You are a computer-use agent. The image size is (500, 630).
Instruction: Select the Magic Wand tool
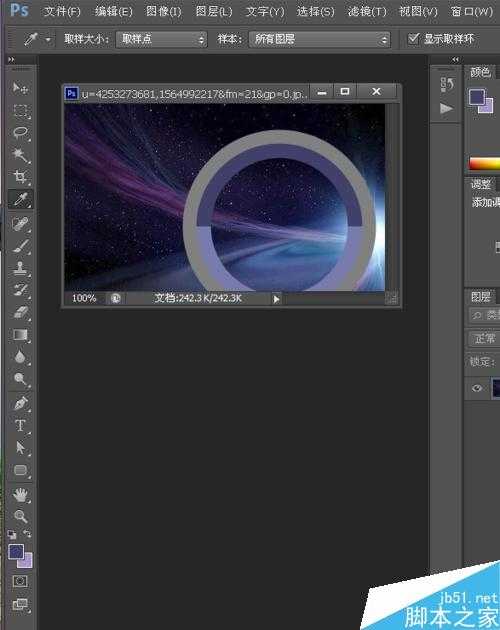click(x=20, y=155)
